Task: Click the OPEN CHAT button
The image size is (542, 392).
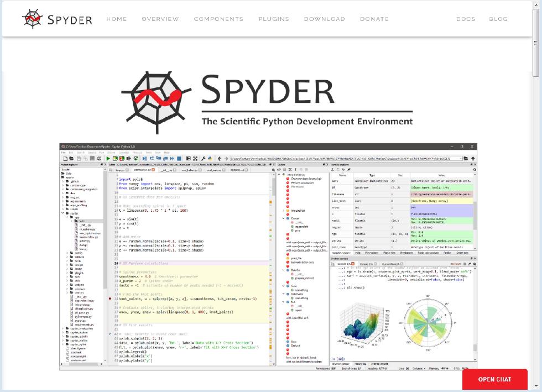Action: click(x=494, y=379)
